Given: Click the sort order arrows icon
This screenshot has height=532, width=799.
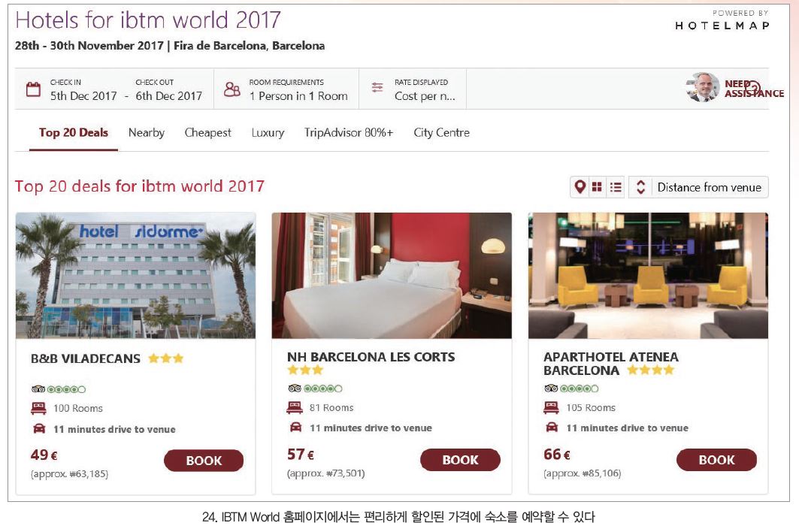Looking at the screenshot, I should coord(640,187).
